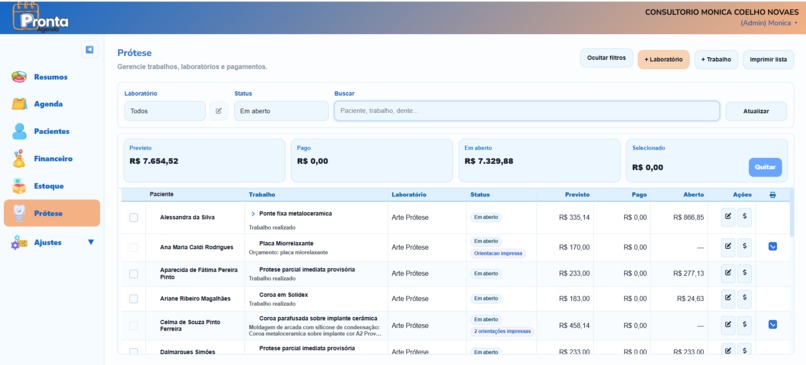Tick the Ariane Ribeiro Magalhães checkbox

[x=134, y=299]
